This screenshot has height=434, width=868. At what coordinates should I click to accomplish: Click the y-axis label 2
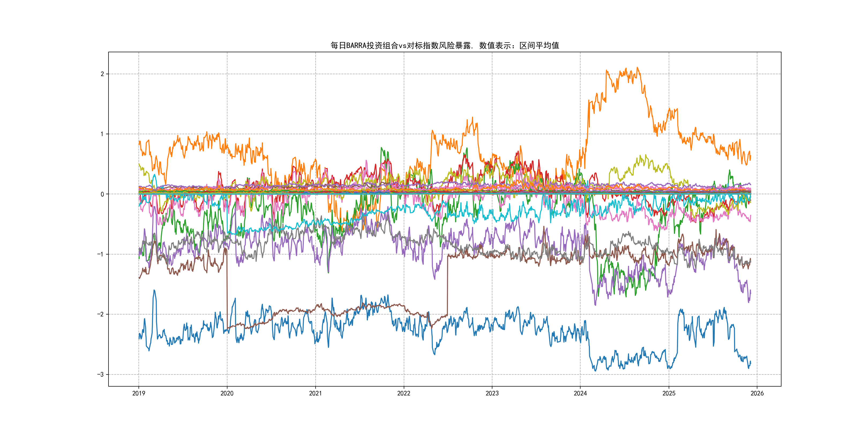[x=102, y=74]
